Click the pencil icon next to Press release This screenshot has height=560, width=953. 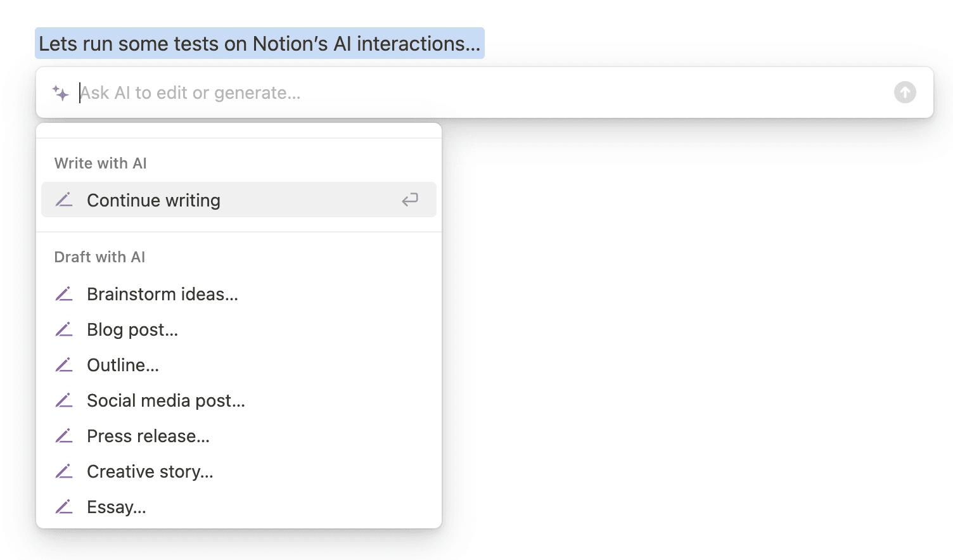point(64,436)
